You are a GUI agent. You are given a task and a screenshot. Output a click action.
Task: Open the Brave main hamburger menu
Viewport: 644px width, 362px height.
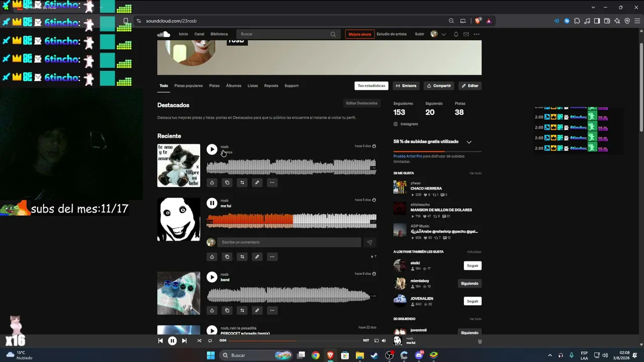pyautogui.click(x=637, y=21)
